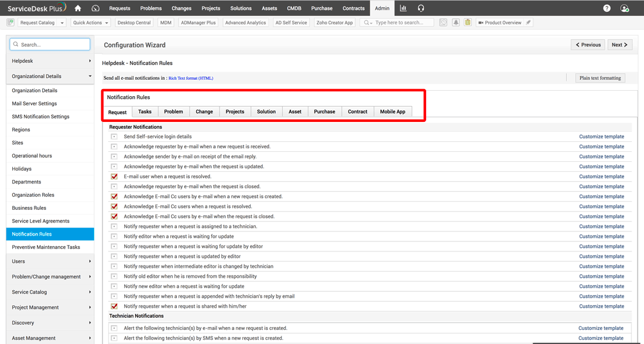644x344 pixels.
Task: Open the recent items clock icon
Action: point(443,23)
